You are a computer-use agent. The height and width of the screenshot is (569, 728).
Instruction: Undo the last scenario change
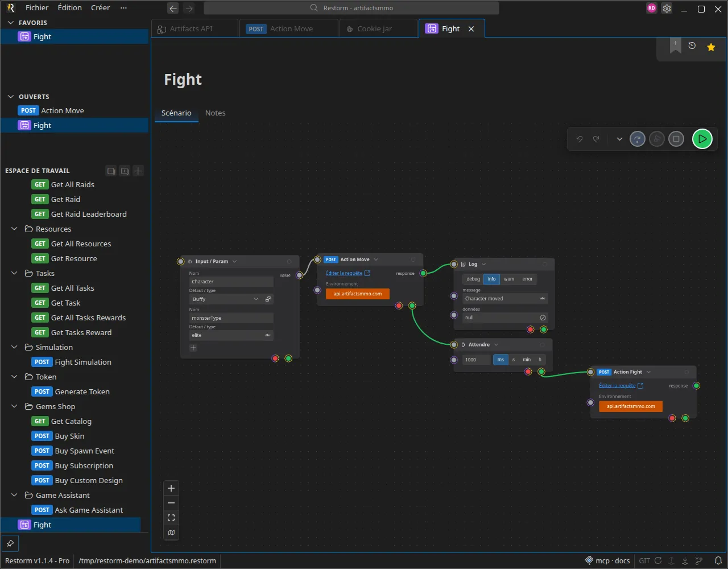(580, 139)
